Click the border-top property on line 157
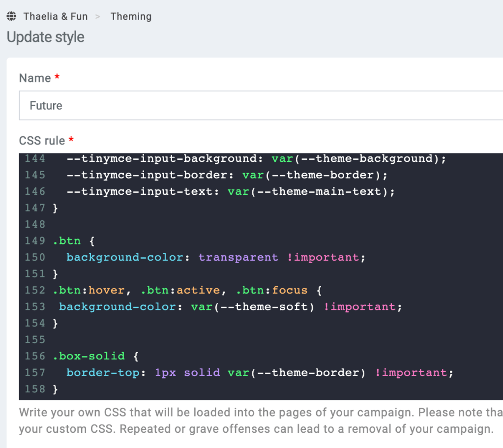 point(103,372)
